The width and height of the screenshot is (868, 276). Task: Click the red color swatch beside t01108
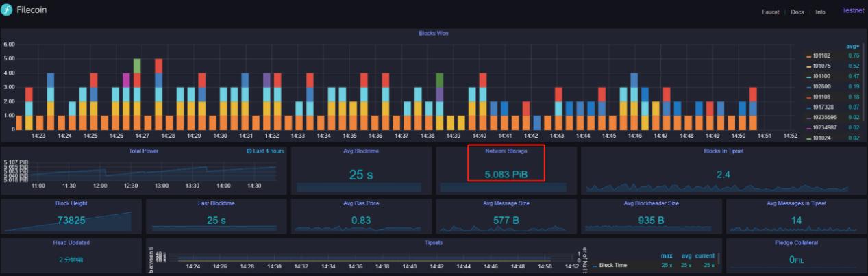(x=809, y=97)
